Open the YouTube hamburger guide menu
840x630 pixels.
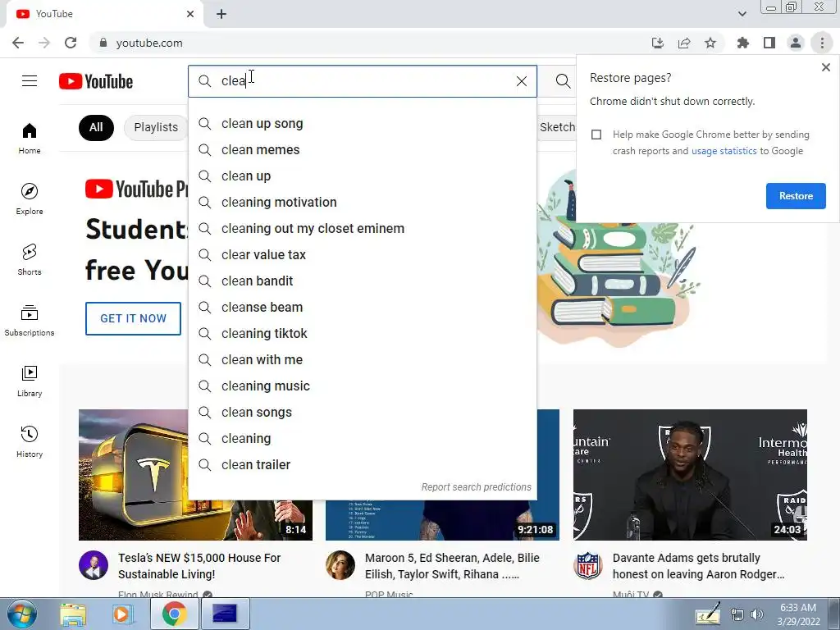pos(30,81)
